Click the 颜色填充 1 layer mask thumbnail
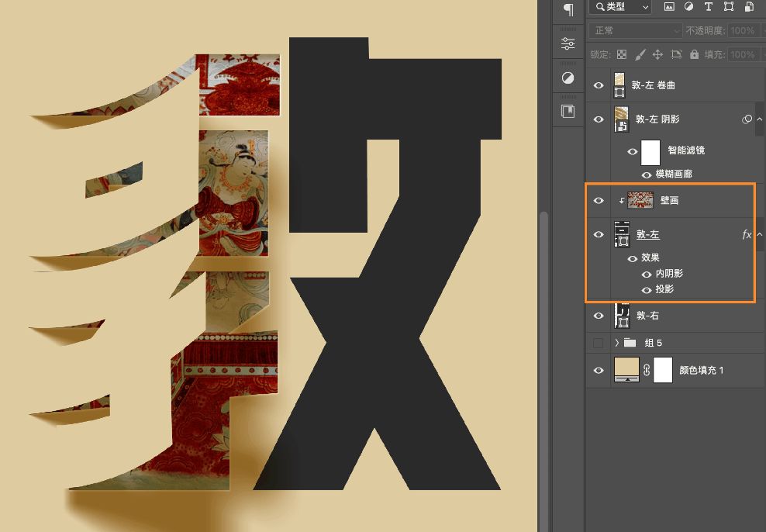Viewport: 766px width, 532px height. click(x=663, y=370)
